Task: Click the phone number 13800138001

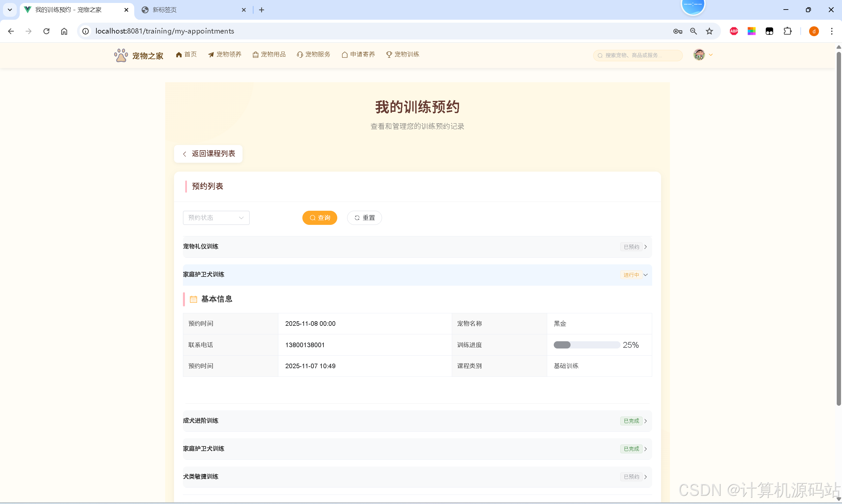Action: point(305,345)
